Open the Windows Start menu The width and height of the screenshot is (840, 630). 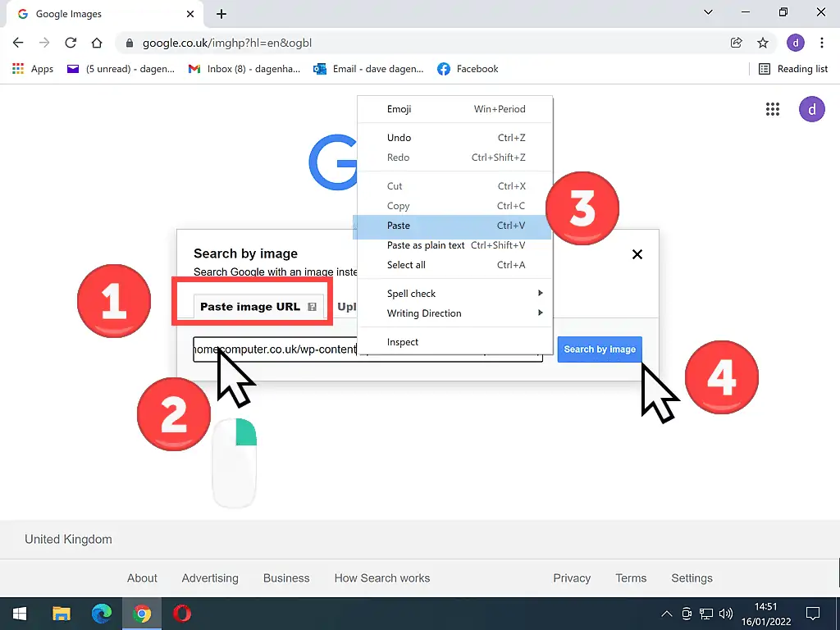click(x=19, y=614)
